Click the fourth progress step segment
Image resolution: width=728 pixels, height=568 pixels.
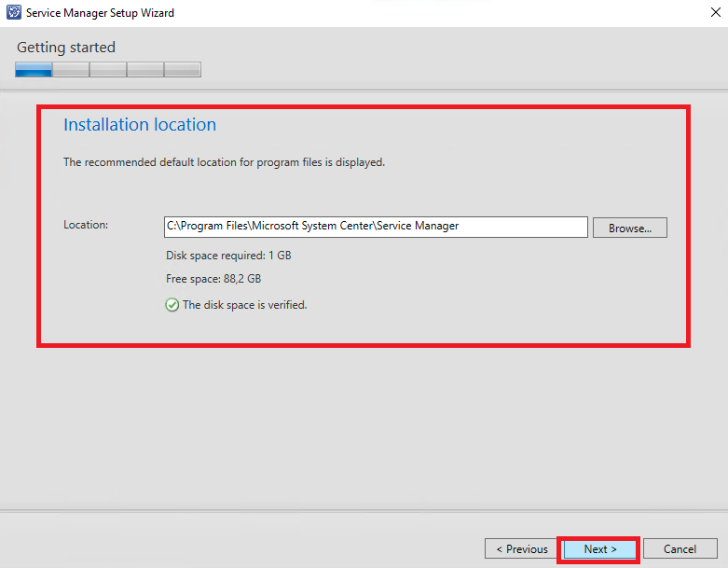(x=145, y=70)
